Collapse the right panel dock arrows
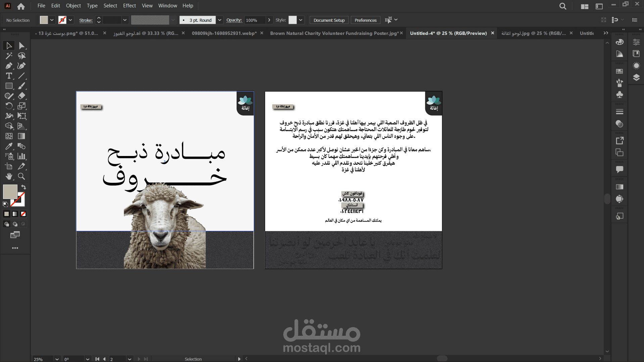Image resolution: width=644 pixels, height=362 pixels. pos(640,30)
